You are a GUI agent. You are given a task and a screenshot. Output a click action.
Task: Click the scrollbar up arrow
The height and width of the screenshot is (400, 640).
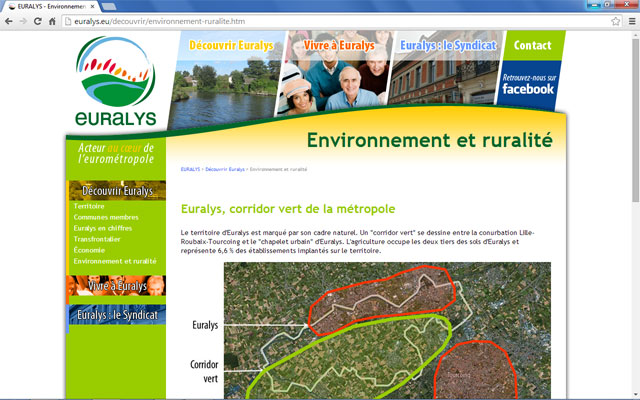(x=636, y=35)
